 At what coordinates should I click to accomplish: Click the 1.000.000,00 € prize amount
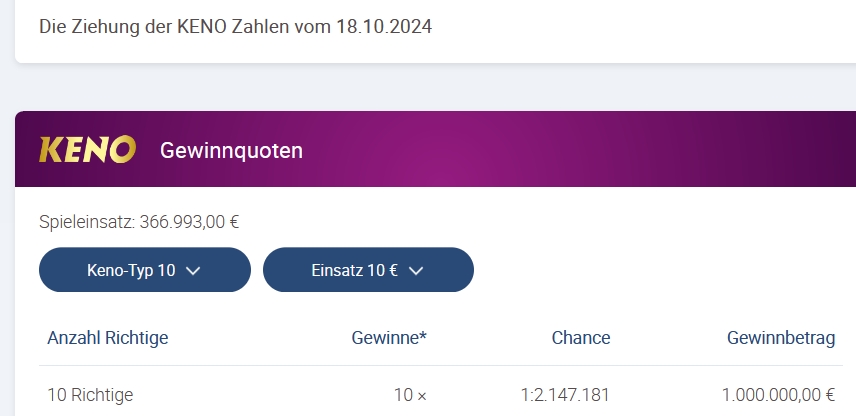tap(778, 395)
